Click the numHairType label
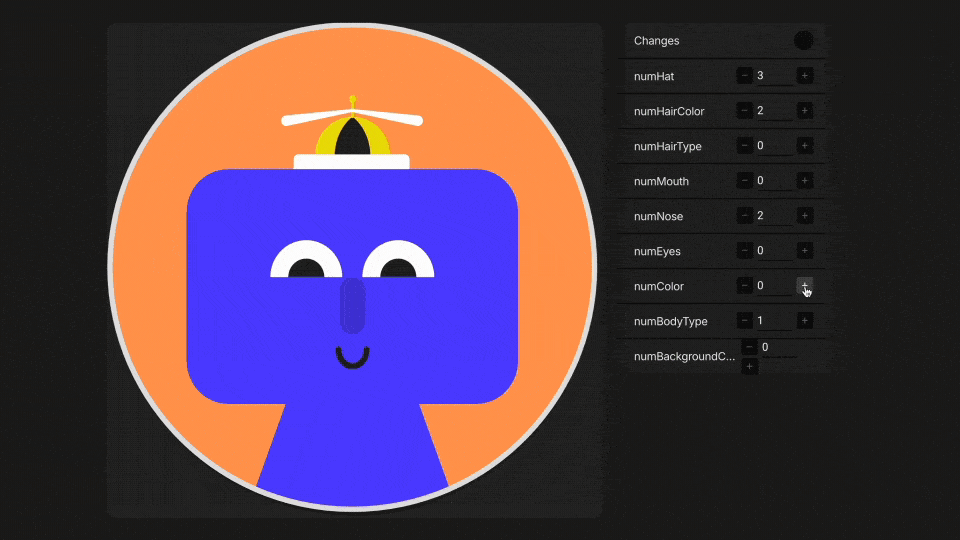Viewport: 960px width, 540px height. pos(667,146)
